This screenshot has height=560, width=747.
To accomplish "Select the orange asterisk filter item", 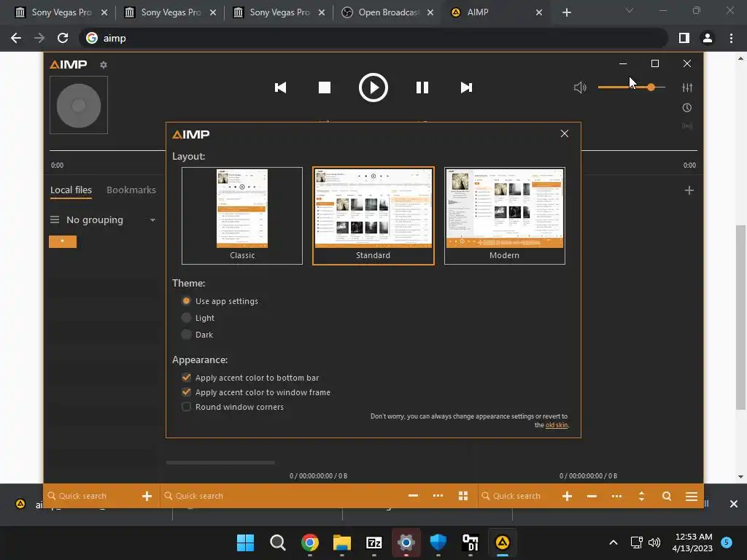I will 63,241.
